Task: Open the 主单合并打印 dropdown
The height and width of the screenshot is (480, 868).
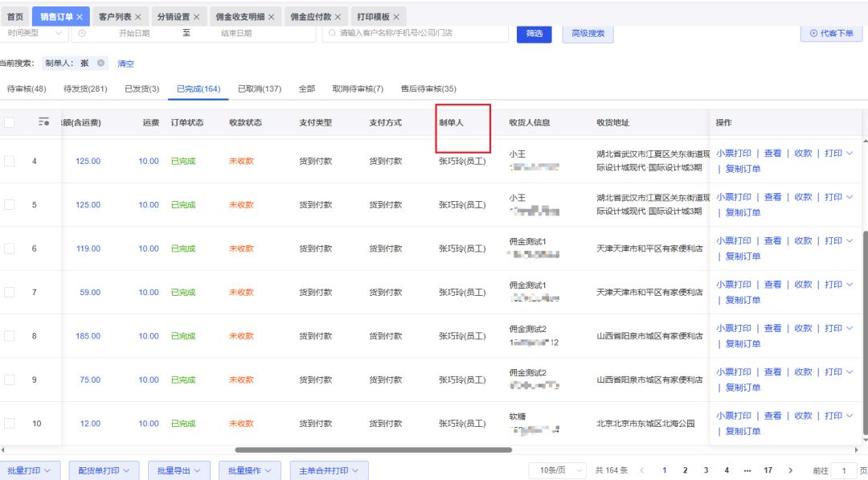Action: tap(329, 470)
